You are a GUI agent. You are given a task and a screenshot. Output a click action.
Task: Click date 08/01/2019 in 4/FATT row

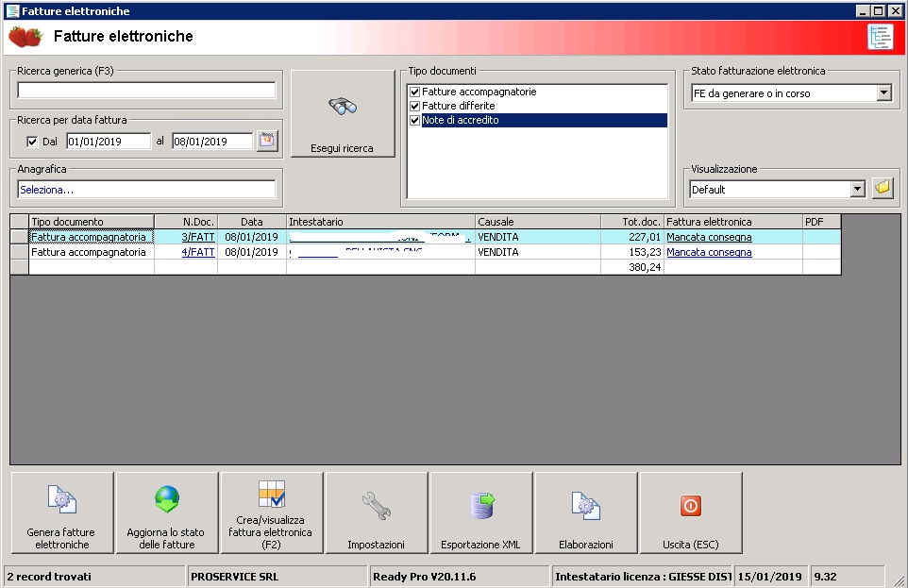point(251,252)
